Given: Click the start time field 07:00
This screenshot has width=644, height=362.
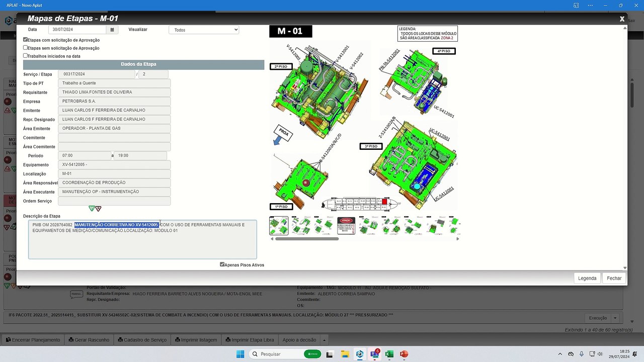Looking at the screenshot, I should 84,155.
